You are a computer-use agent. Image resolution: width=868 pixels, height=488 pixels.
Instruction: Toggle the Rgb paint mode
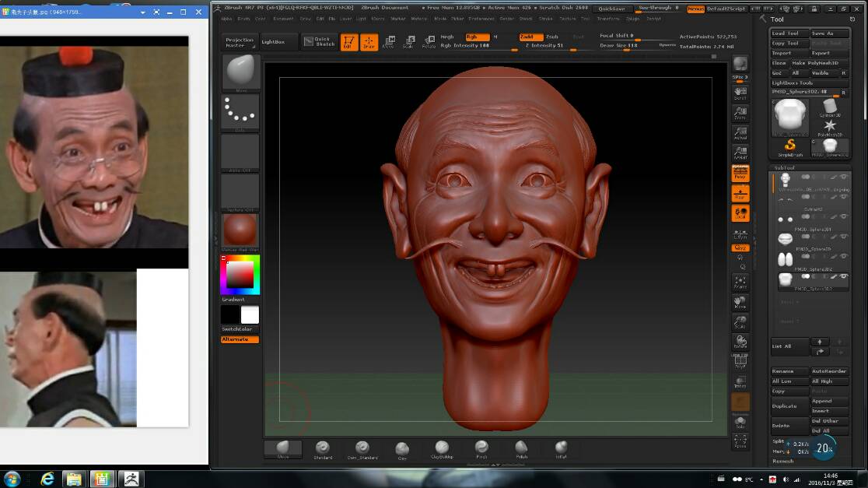click(477, 37)
